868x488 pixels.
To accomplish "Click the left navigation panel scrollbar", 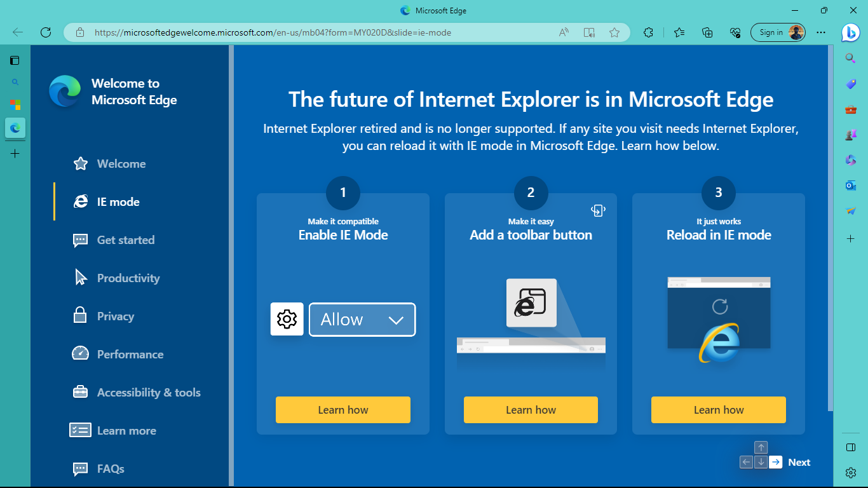I will coord(231,266).
